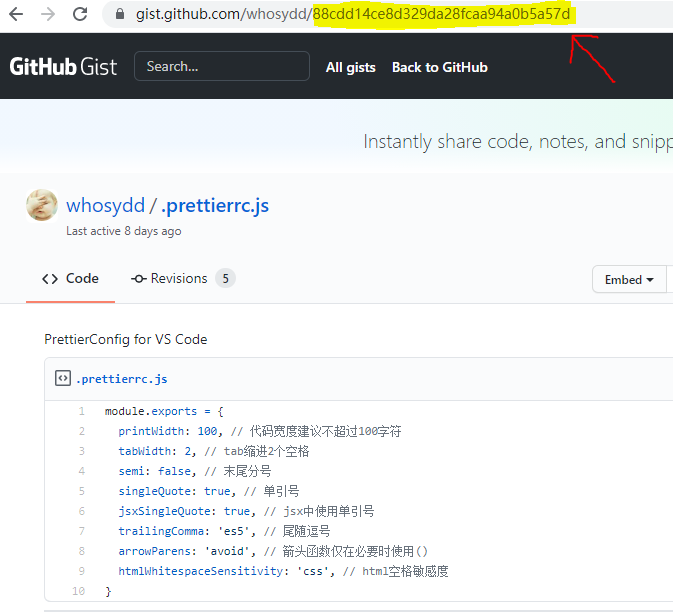Click the code brackets icon on Code tab
Viewport: 673px width, 616px height.
(x=50, y=279)
